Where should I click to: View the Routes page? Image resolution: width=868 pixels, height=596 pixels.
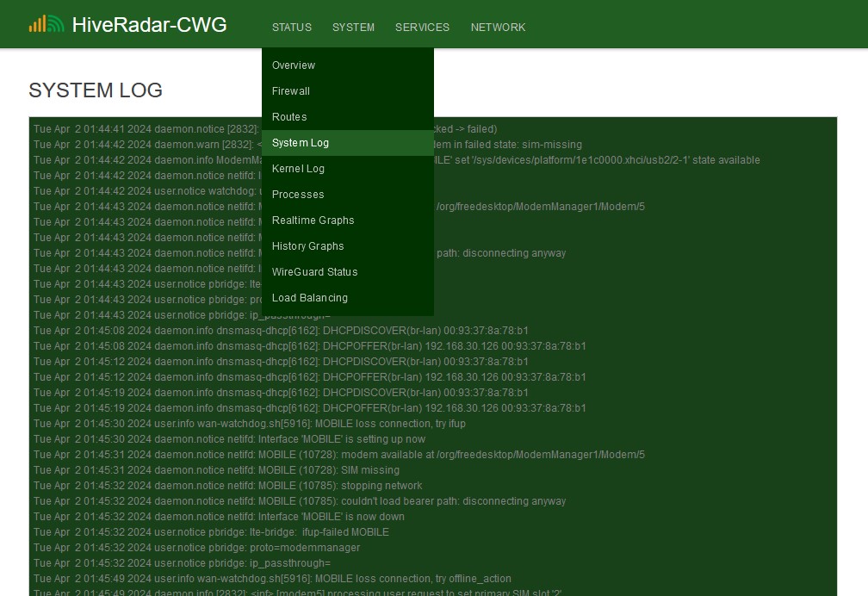tap(288, 117)
